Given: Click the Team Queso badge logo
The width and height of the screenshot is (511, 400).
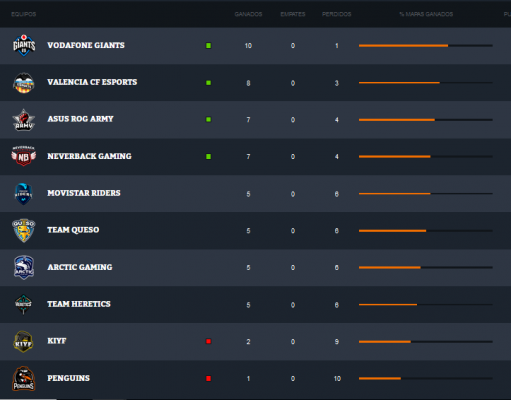Looking at the screenshot, I should point(24,230).
